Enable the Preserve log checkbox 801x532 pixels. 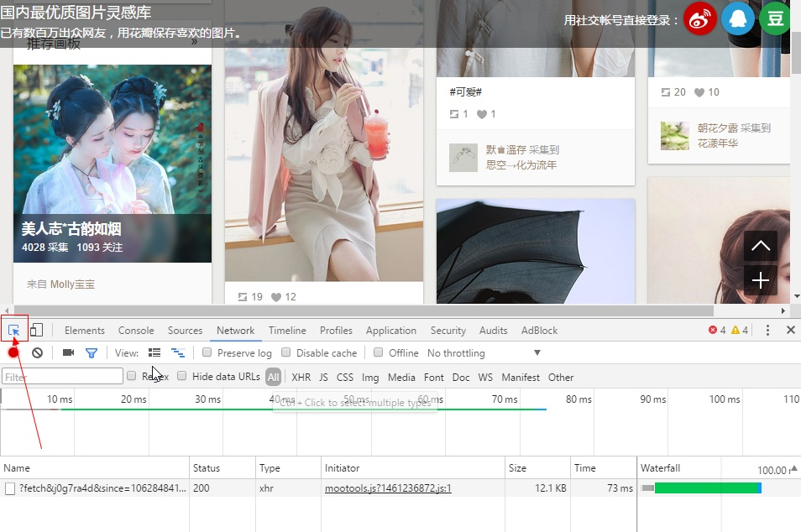[x=207, y=352]
